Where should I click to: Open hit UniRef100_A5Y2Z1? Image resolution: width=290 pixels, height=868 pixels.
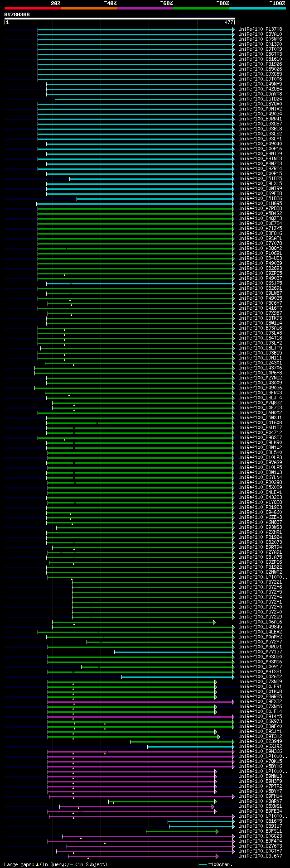(x=260, y=582)
